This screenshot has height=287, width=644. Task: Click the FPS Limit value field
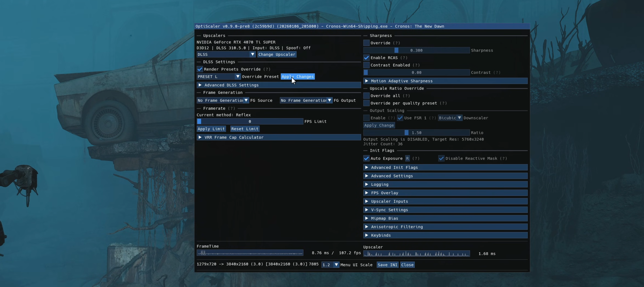point(250,121)
